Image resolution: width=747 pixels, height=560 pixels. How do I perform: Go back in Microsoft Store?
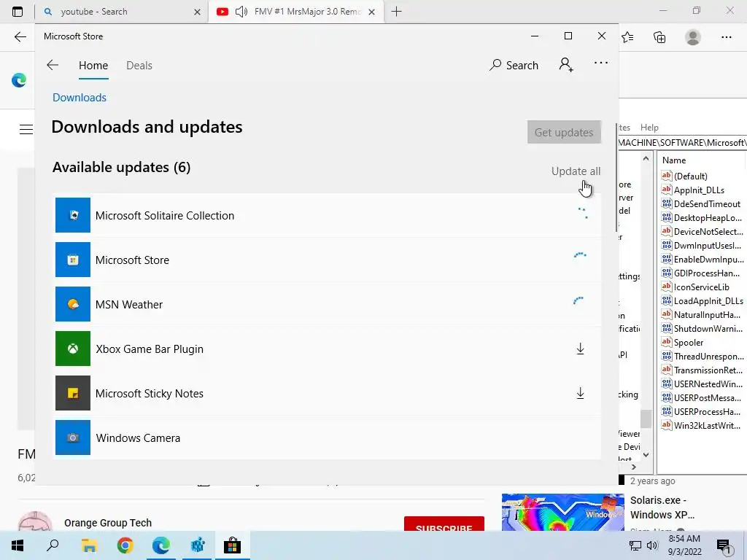(53, 65)
